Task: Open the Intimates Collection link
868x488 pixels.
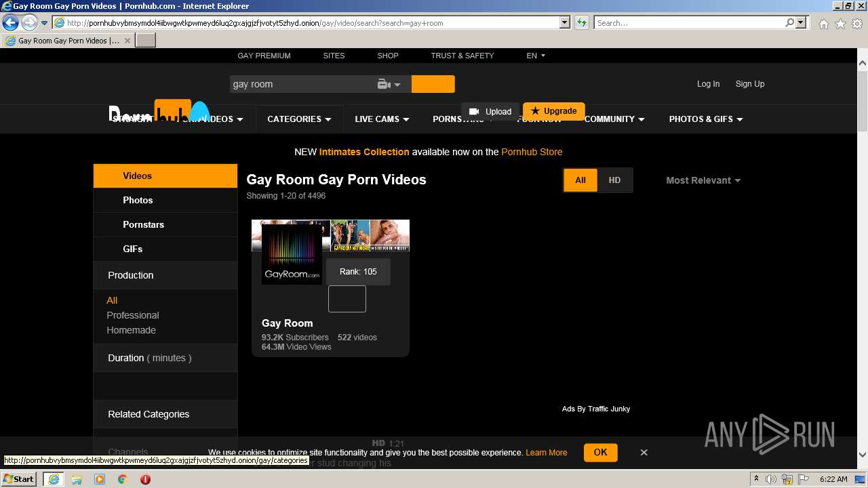Action: coord(364,152)
